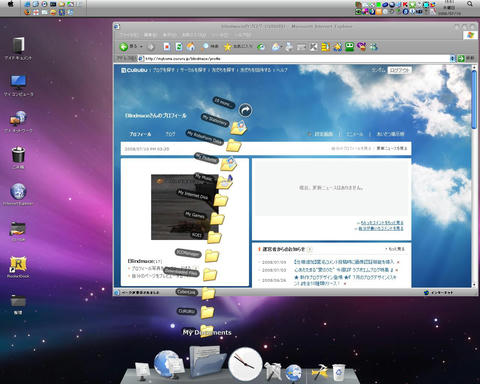Click the green robot-face toolbar icon
480x384 pixels.
(x=349, y=47)
